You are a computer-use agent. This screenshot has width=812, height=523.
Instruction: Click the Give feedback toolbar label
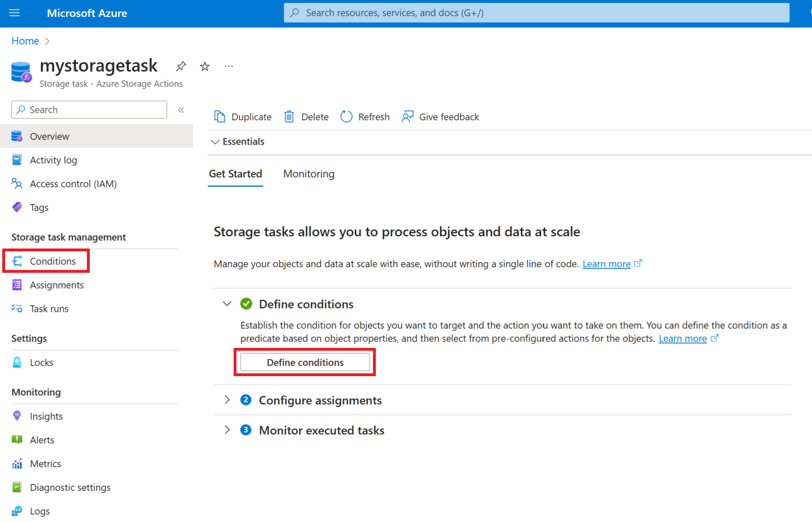pos(449,117)
